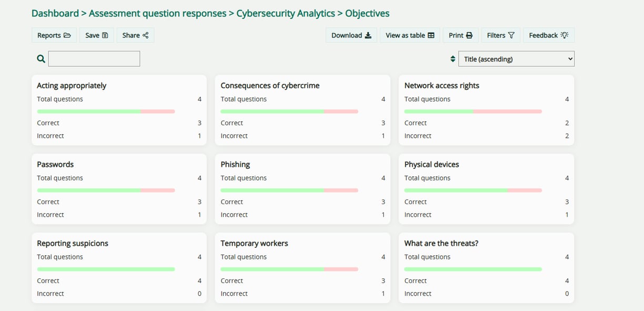Open the Network access rights card title
The image size is (644, 311).
[x=441, y=85]
